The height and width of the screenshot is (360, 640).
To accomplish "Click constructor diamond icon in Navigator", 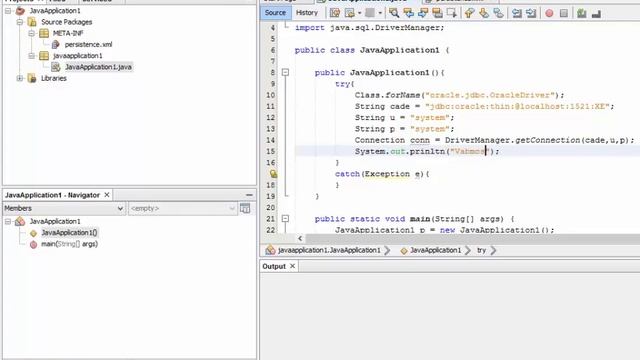I will click(33, 233).
